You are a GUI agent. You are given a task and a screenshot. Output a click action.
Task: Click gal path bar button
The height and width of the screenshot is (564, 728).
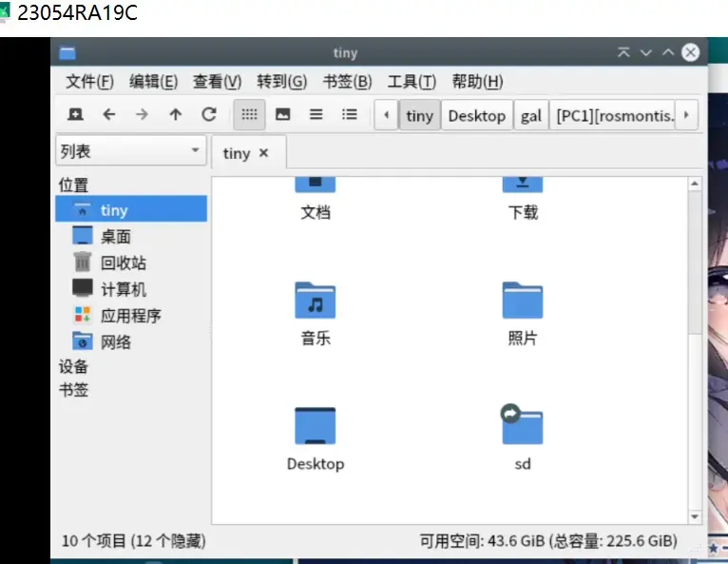point(531,115)
